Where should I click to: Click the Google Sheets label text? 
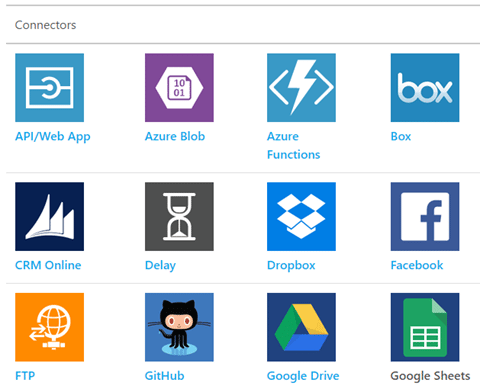[430, 376]
